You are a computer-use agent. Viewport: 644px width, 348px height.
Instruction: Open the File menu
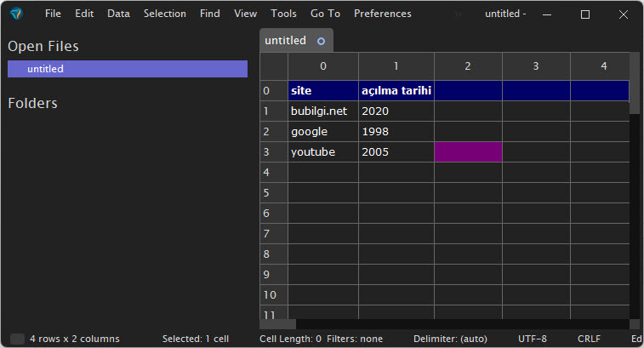[x=53, y=14]
